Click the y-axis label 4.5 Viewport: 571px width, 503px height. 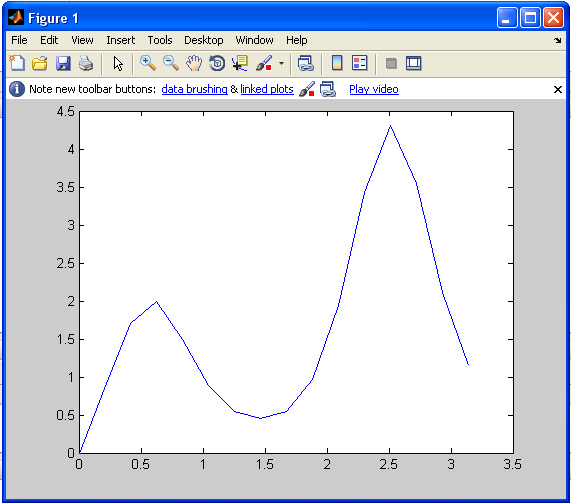point(66,111)
